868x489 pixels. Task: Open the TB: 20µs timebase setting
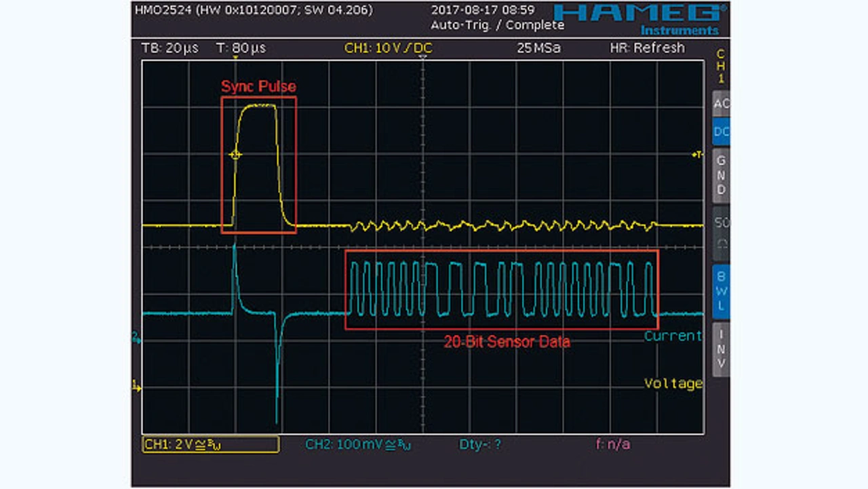click(x=170, y=48)
